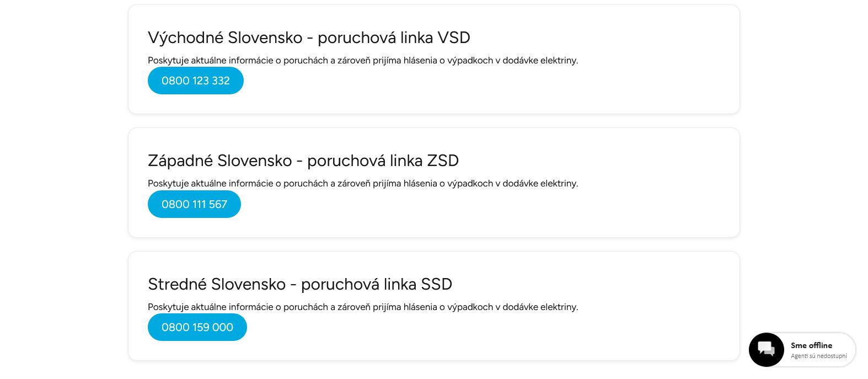Click the 'ZSD' abbreviation in the second heading
The width and height of the screenshot is (868, 379).
point(442,161)
